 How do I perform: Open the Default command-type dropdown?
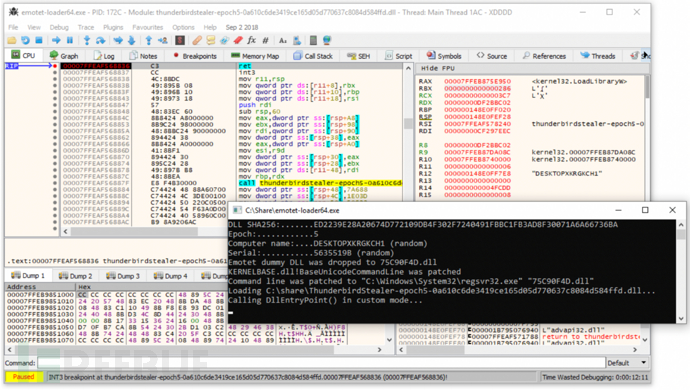627,363
